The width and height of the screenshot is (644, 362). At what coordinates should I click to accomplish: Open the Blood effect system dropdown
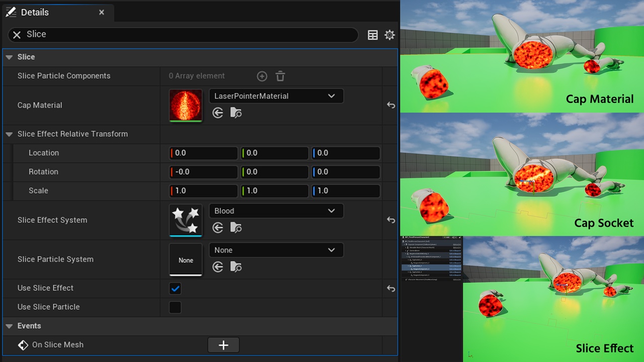tap(276, 211)
